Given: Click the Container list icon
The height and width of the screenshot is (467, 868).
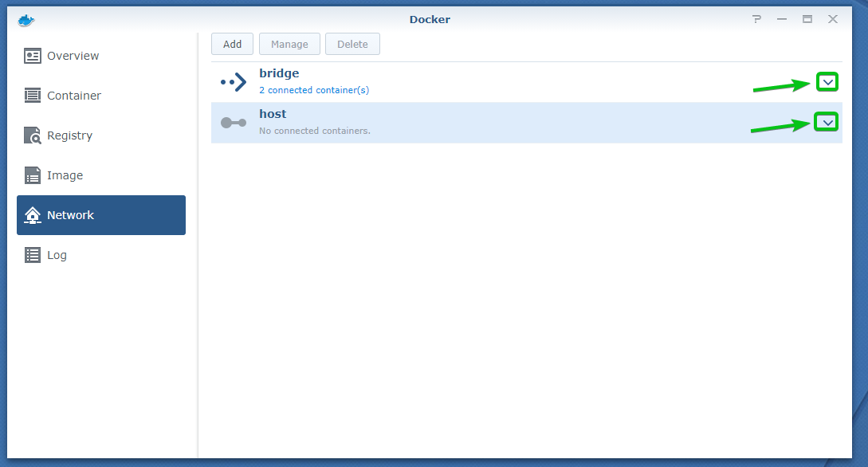Looking at the screenshot, I should point(33,96).
